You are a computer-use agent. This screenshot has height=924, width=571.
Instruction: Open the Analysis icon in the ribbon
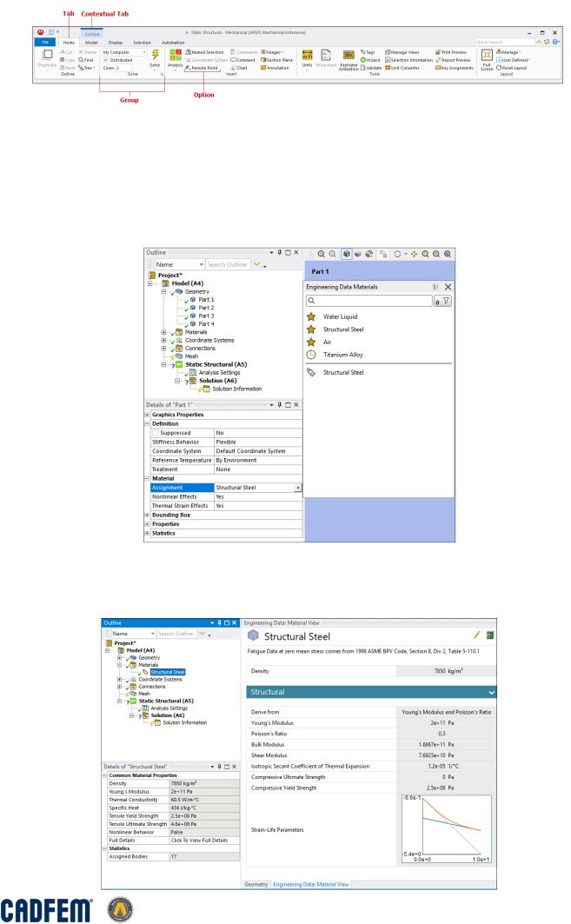(x=176, y=56)
